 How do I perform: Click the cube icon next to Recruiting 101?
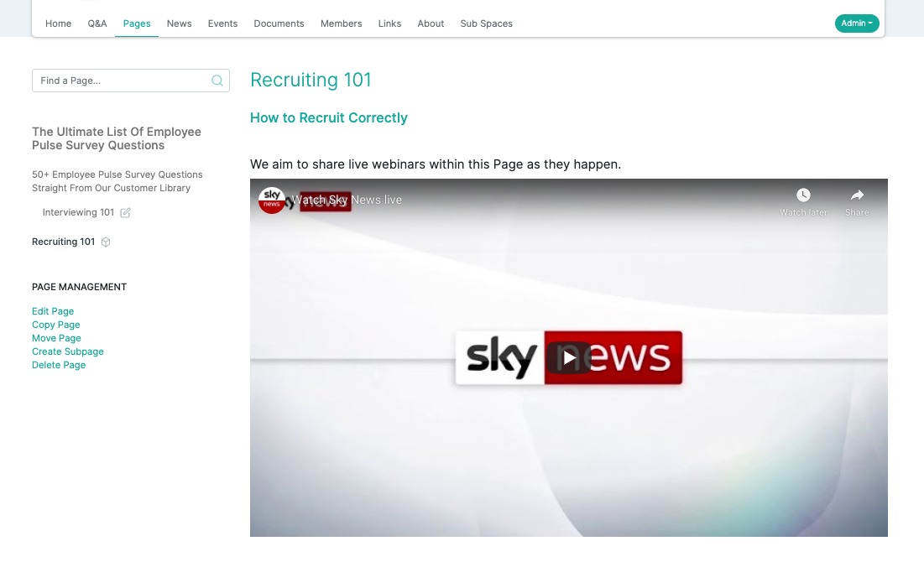(106, 242)
